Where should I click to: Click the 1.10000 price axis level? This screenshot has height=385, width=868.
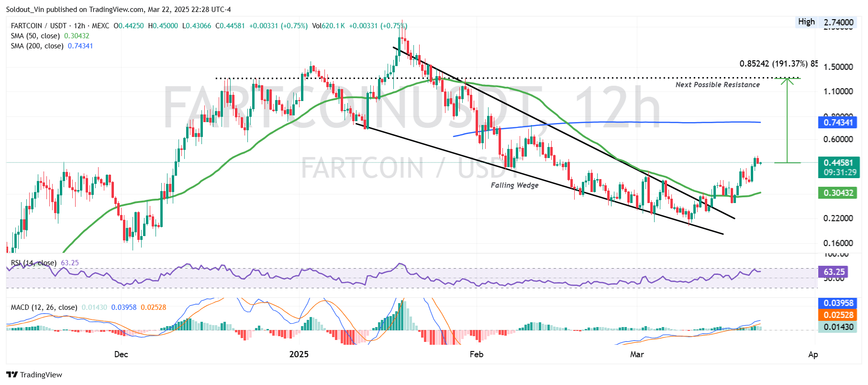(838, 91)
